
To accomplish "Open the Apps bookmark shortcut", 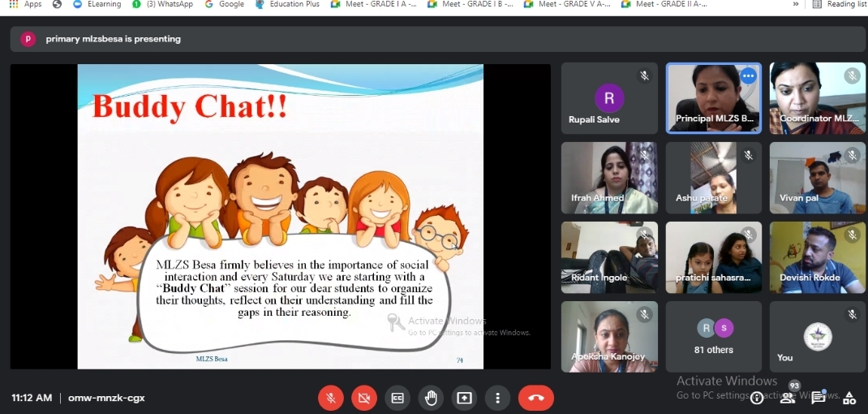I will click(25, 4).
